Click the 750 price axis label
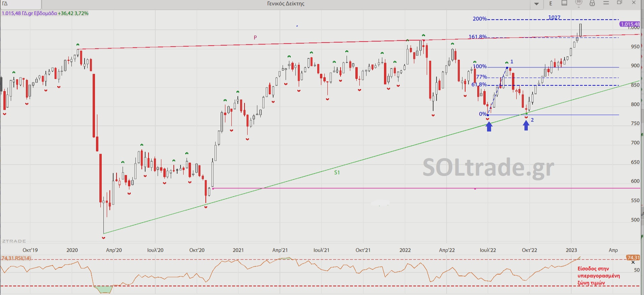This screenshot has height=295, width=644. point(635,123)
